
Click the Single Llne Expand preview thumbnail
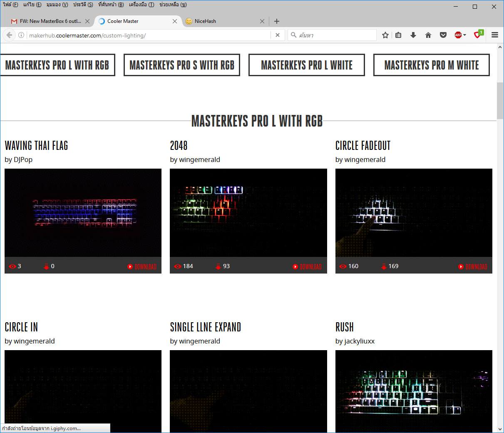point(248,391)
